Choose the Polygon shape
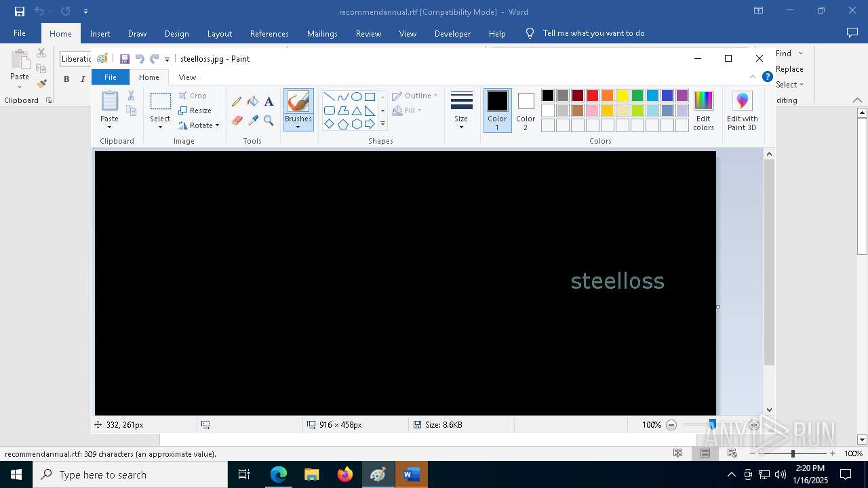The width and height of the screenshot is (868, 488). 343,110
